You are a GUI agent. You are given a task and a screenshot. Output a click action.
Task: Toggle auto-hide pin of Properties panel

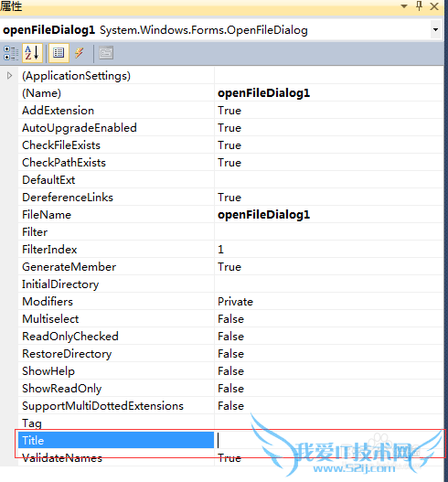pyautogui.click(x=419, y=6)
